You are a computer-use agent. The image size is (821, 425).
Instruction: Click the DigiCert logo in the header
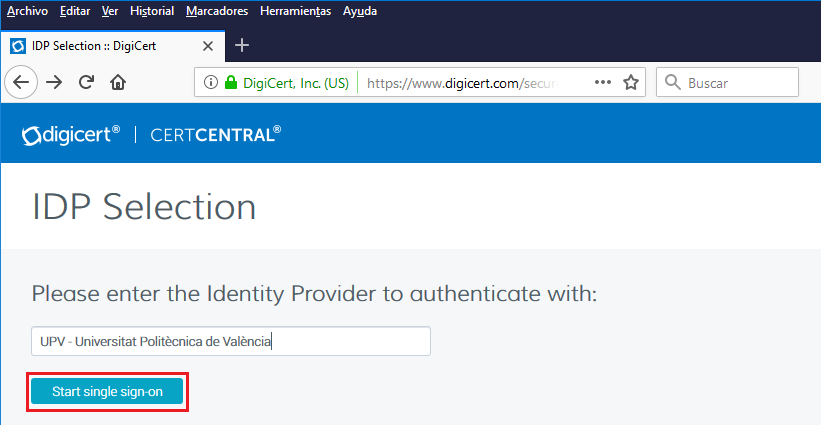71,134
